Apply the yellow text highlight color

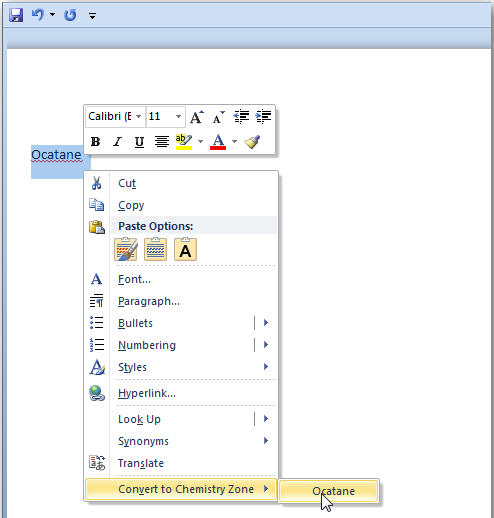(x=184, y=142)
